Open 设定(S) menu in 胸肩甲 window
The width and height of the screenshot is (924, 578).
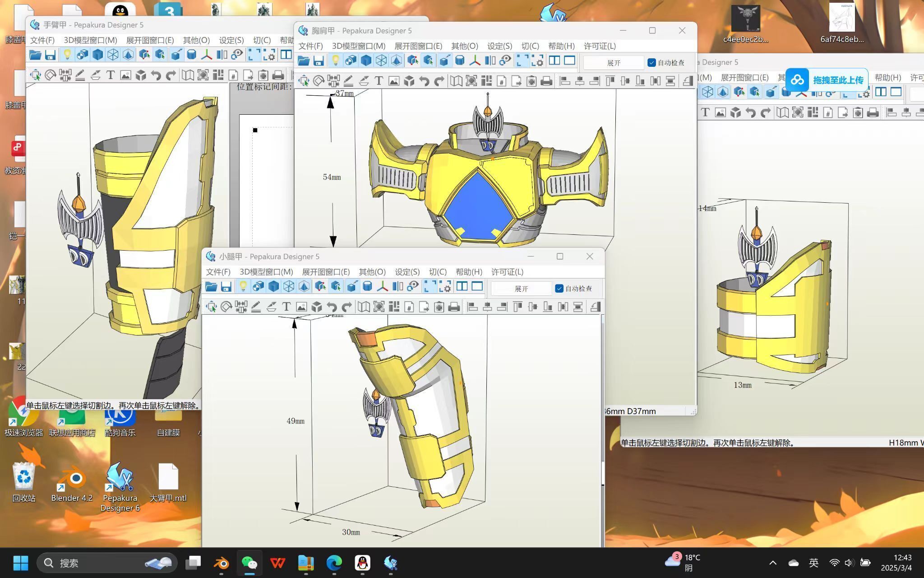(x=499, y=46)
